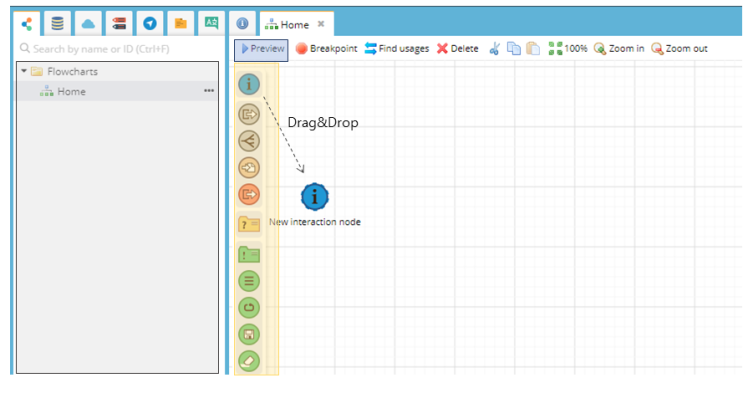Open the red and dark tags icon tab
743x393 pixels.
coord(119,24)
